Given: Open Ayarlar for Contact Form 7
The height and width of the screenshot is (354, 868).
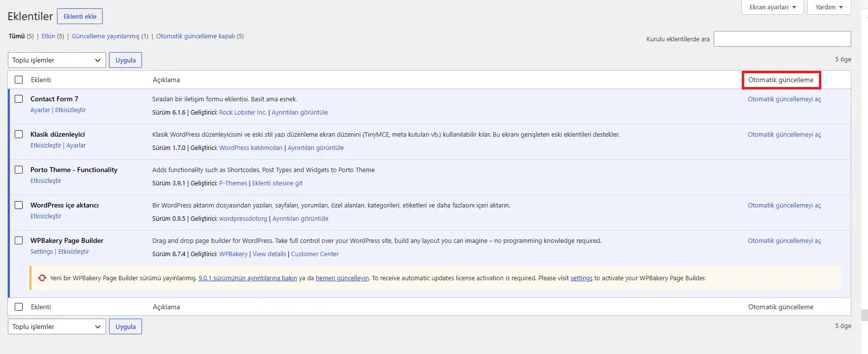Looking at the screenshot, I should [x=40, y=110].
